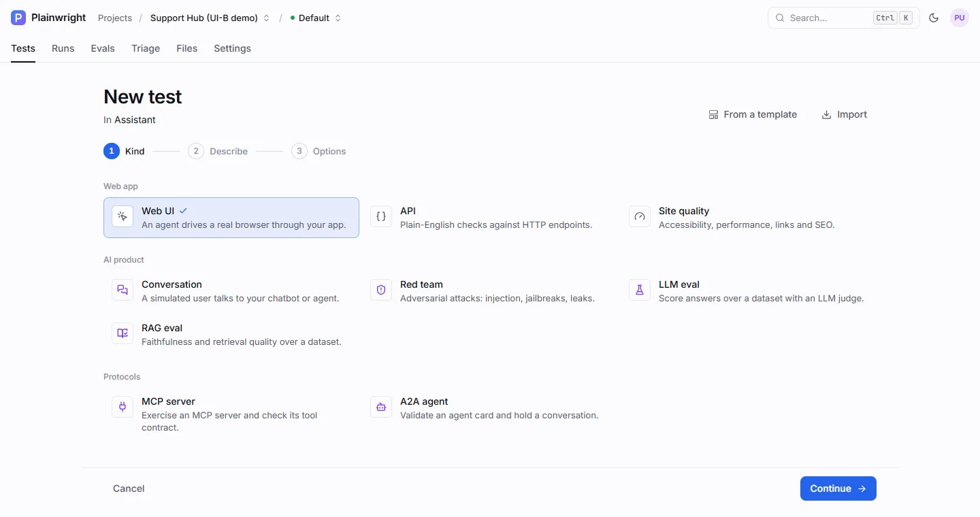The image size is (980, 517).
Task: Click the Web UI cursor icon
Action: 122,216
